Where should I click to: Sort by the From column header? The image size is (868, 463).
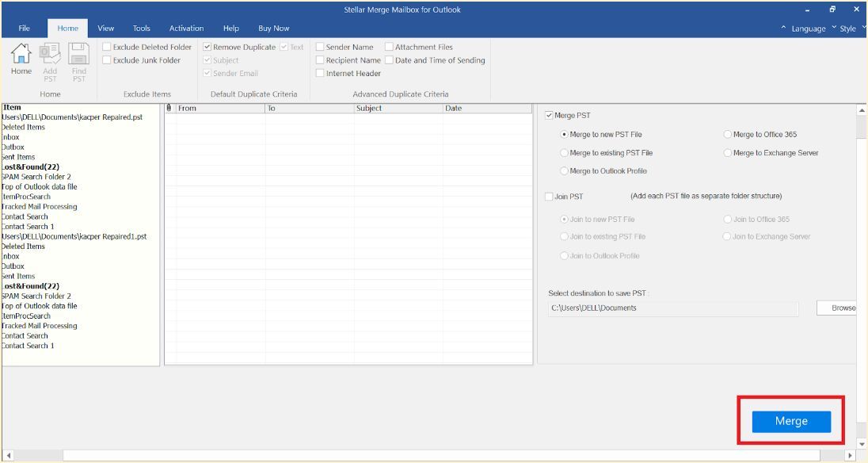click(x=220, y=108)
